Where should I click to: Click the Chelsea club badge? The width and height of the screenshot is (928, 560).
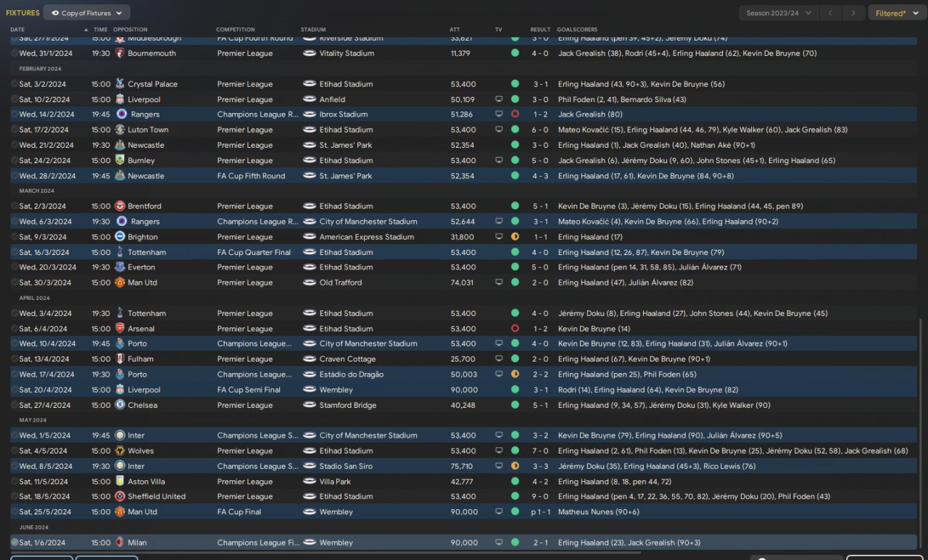[x=120, y=406]
